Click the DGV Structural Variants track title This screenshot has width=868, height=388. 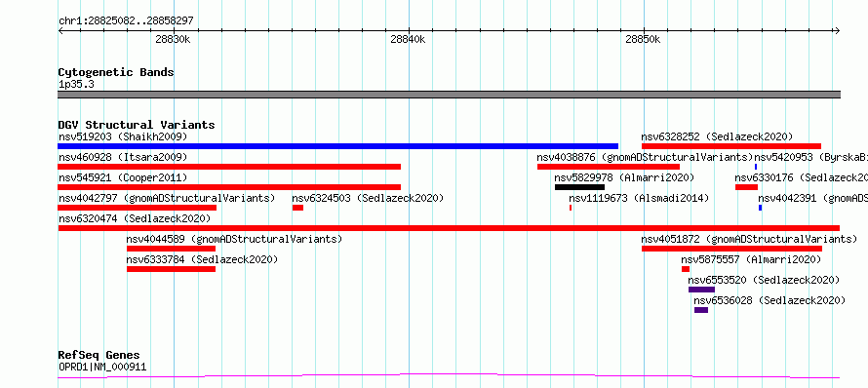click(137, 125)
